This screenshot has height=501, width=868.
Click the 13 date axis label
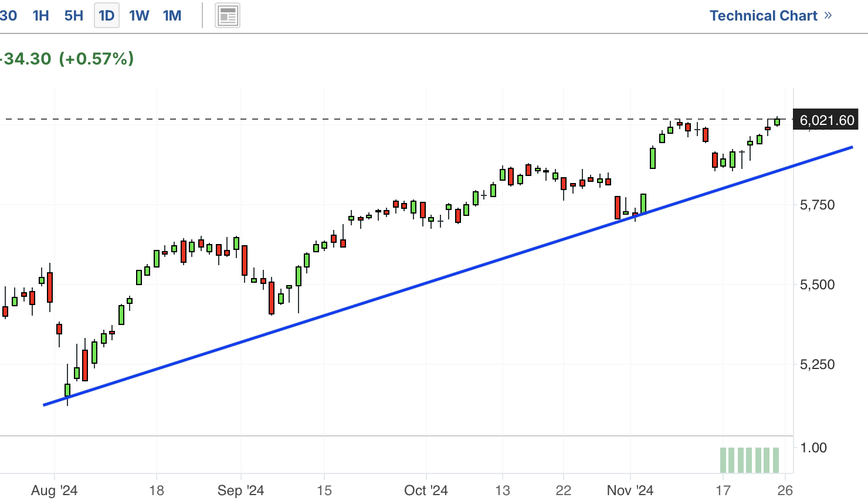(503, 490)
